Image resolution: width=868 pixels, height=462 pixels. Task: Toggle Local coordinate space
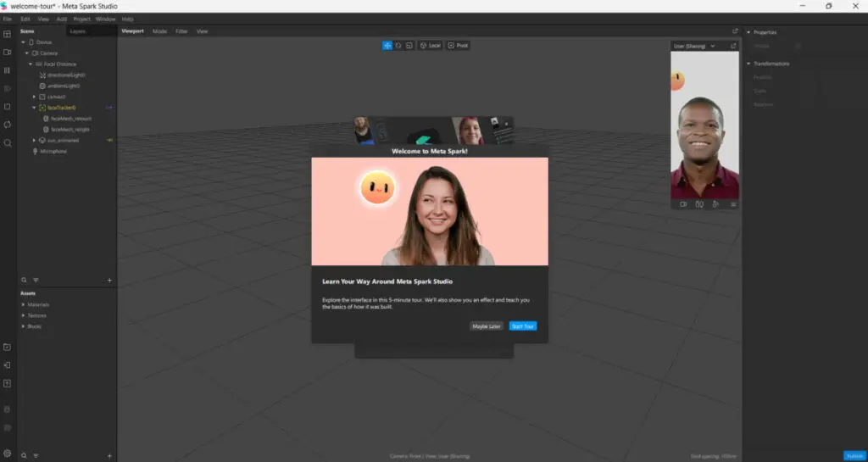[x=430, y=46]
